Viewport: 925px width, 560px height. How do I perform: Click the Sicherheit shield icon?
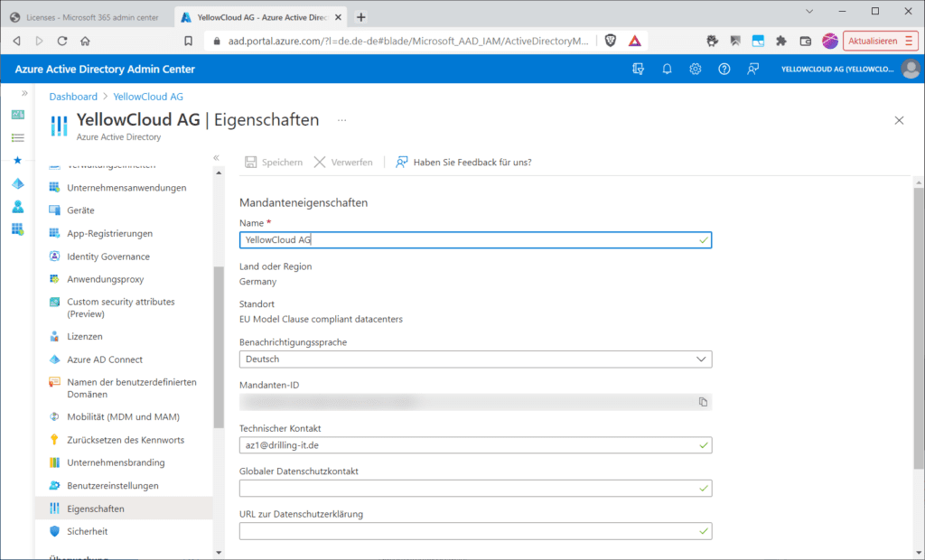pyautogui.click(x=54, y=531)
